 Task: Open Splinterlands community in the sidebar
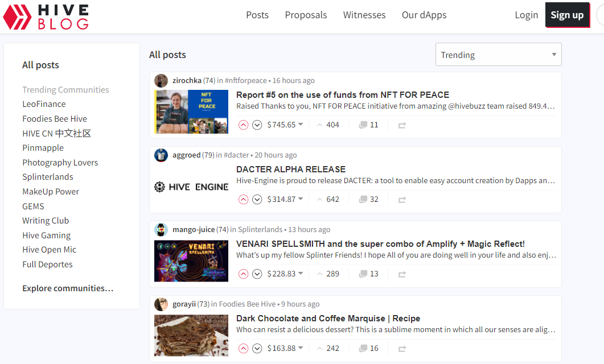[x=48, y=177]
